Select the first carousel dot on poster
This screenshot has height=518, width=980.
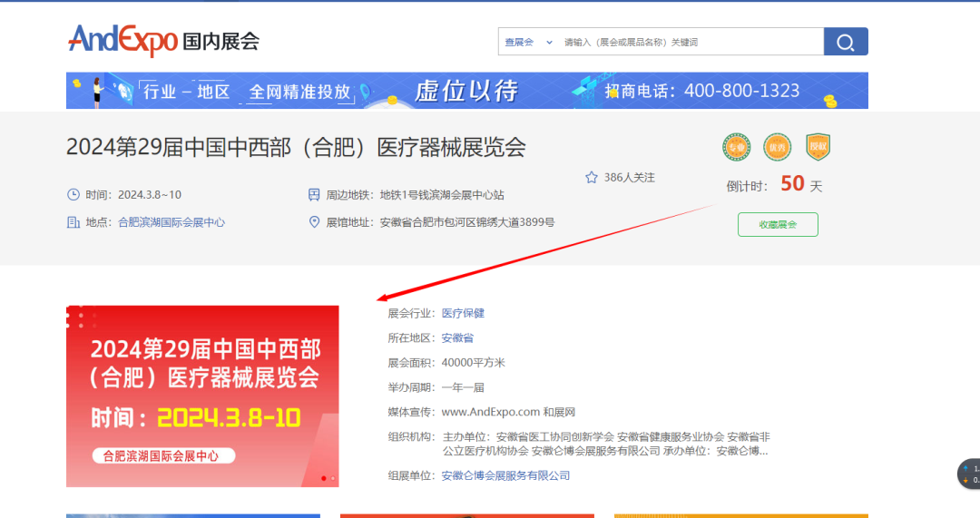click(x=324, y=478)
